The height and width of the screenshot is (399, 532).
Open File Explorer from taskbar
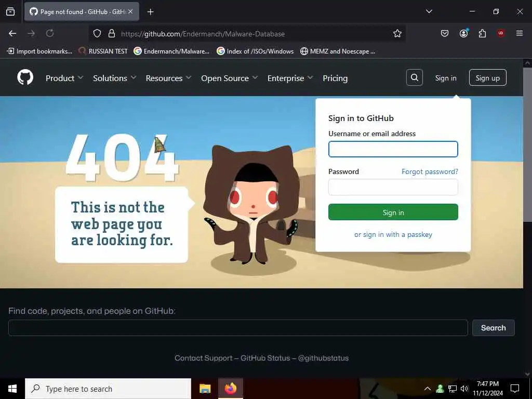205,389
